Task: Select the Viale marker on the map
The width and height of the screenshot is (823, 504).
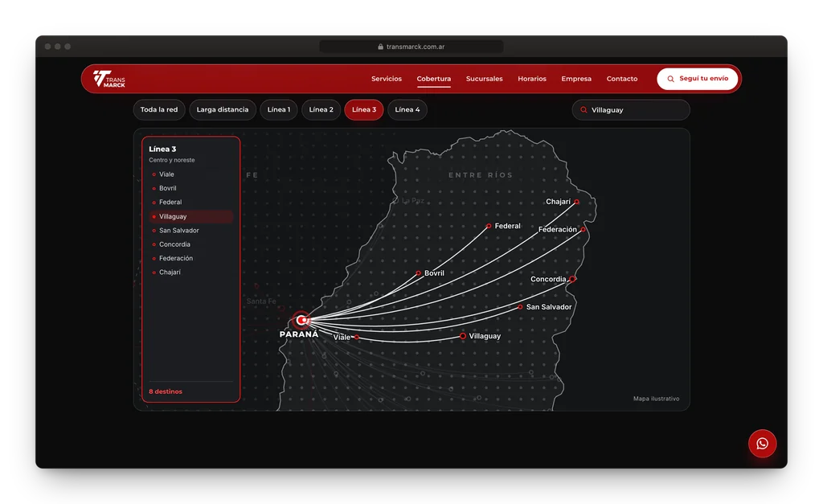Action: coord(356,337)
